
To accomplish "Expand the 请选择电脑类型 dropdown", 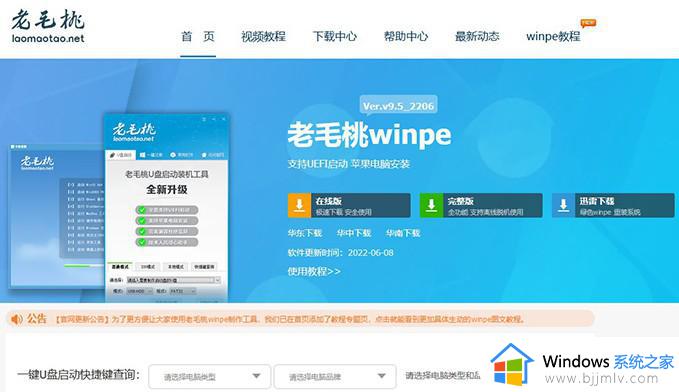I will pos(210,376).
